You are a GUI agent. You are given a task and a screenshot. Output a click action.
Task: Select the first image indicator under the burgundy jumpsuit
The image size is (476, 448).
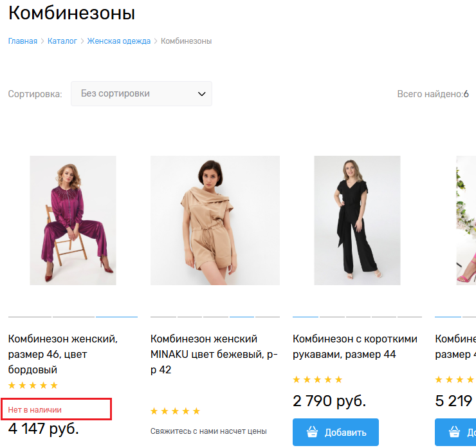click(30, 317)
